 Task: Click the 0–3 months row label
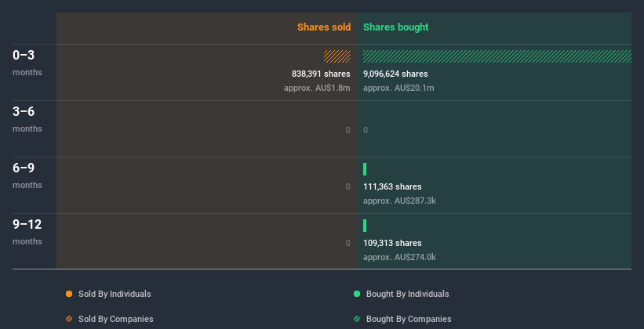(x=27, y=63)
